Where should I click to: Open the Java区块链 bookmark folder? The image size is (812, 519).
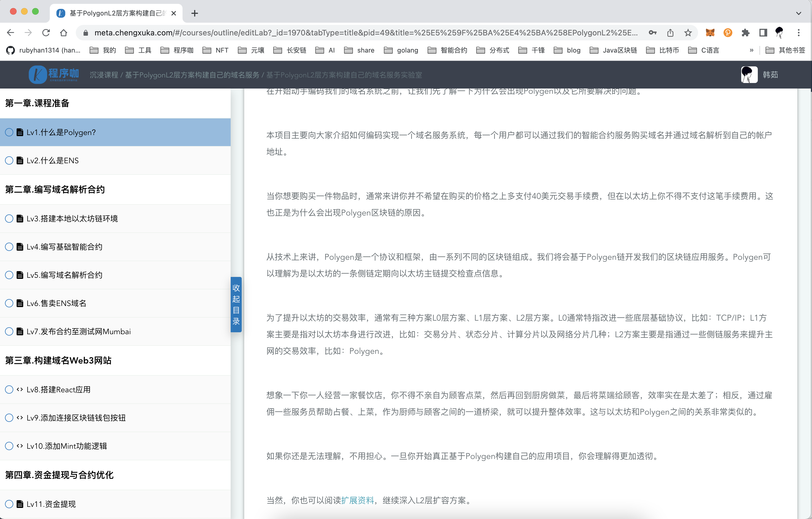[613, 50]
